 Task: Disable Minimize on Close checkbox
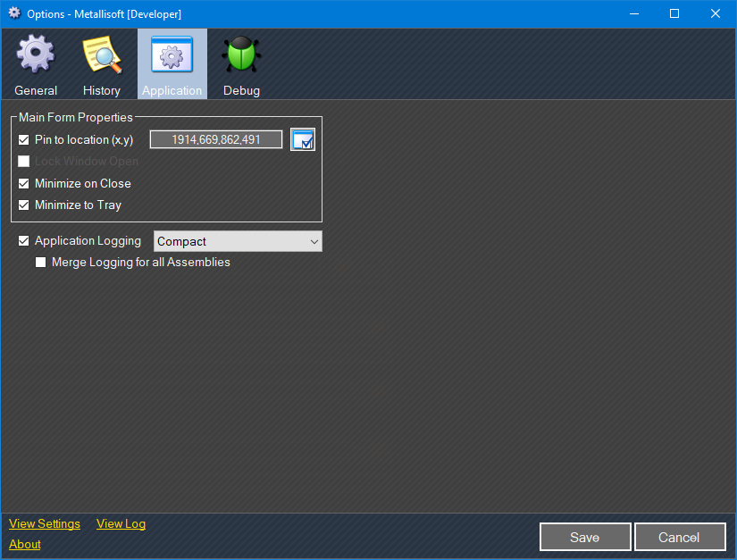coord(24,184)
